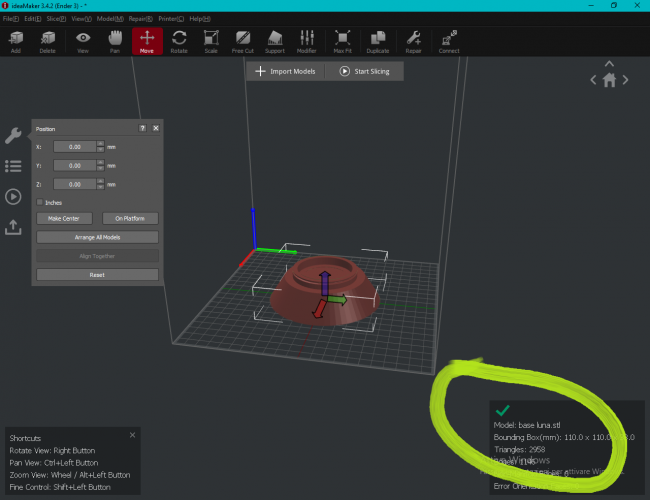Click the Make Center button
Image resolution: width=650 pixels, height=500 pixels.
(64, 218)
